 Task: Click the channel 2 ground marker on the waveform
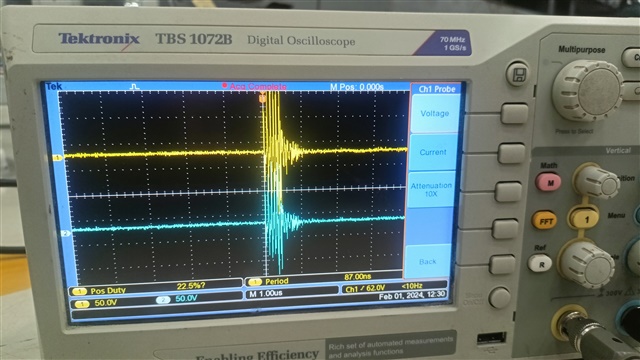[x=65, y=233]
